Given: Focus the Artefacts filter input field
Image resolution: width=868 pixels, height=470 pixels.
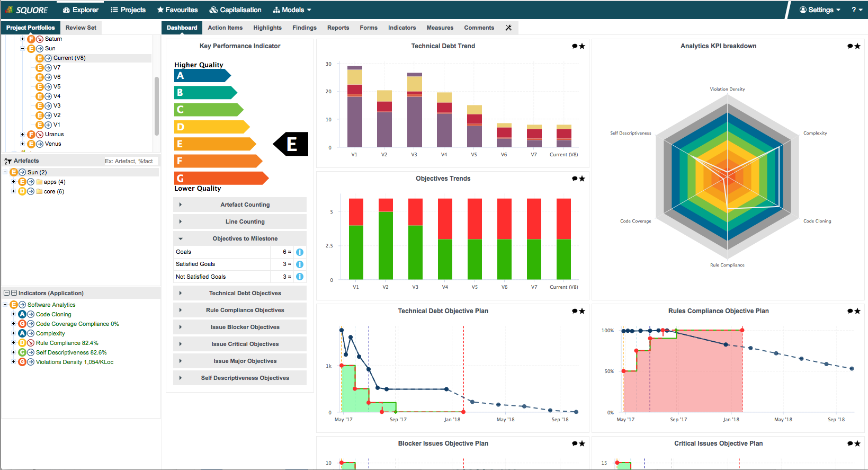Looking at the screenshot, I should pos(130,161).
